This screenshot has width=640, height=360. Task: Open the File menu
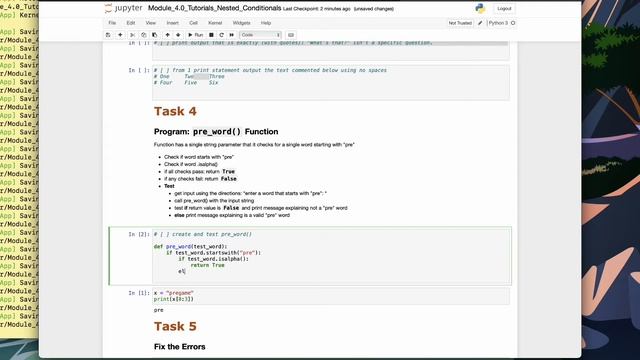112,23
